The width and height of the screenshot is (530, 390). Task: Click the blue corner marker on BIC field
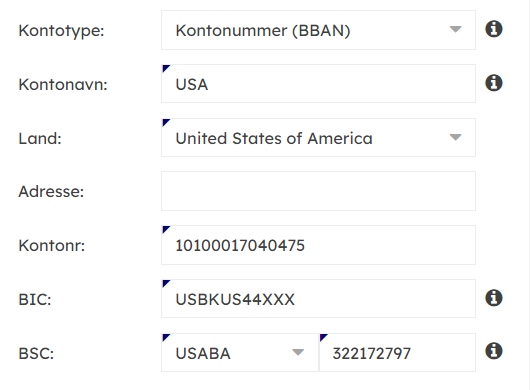pyautogui.click(x=166, y=283)
